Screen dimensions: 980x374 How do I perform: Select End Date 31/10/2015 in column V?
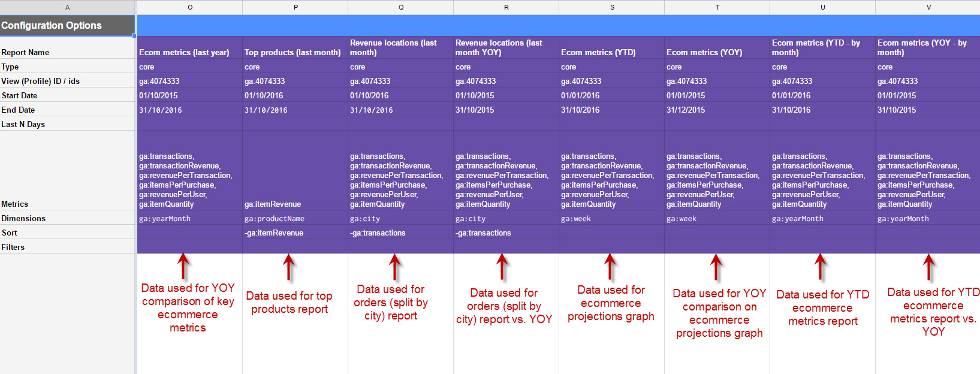[x=928, y=110]
